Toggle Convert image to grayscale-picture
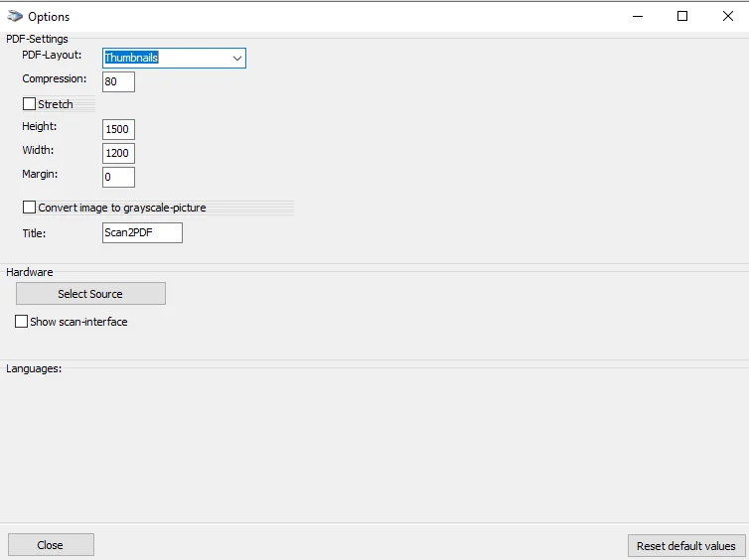This screenshot has width=749, height=560. click(30, 208)
